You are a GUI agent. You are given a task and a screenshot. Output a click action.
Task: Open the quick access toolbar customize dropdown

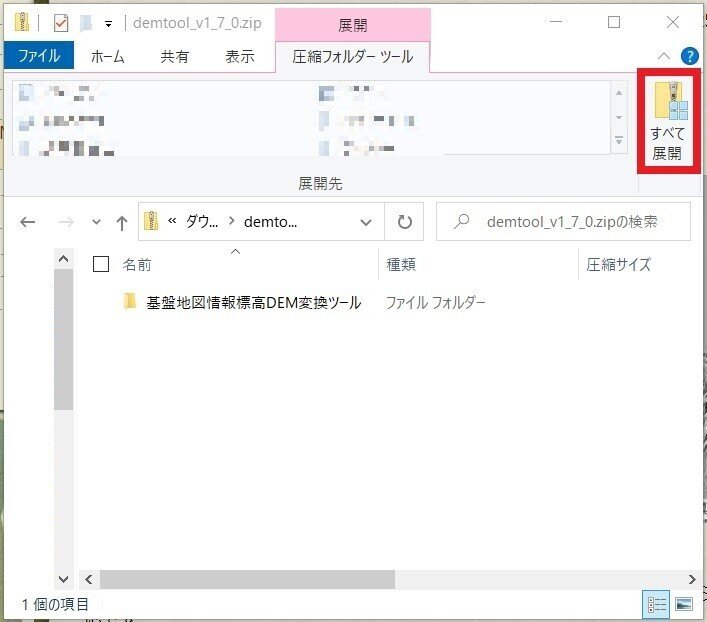108,23
